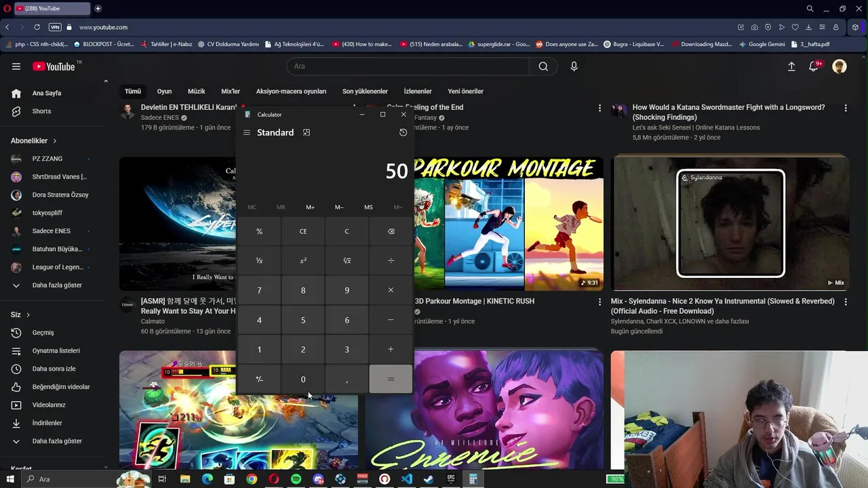Open the Sylendanna Mix thumbnail

tap(730, 224)
